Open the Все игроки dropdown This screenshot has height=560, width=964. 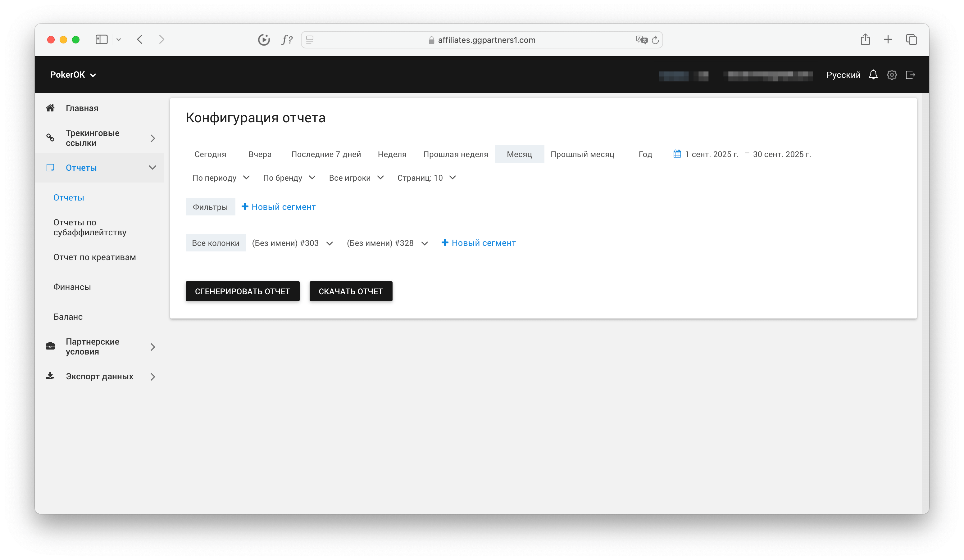(x=356, y=178)
